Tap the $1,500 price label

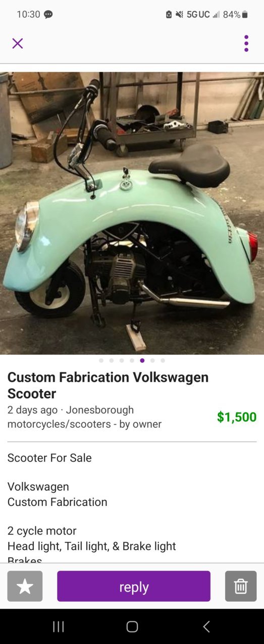[237, 417]
